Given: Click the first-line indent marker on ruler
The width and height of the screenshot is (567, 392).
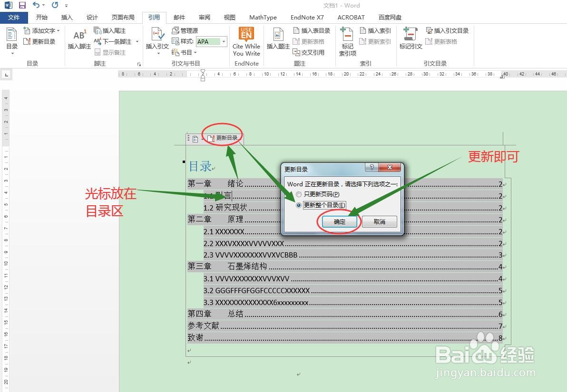Looking at the screenshot, I should coord(203,72).
